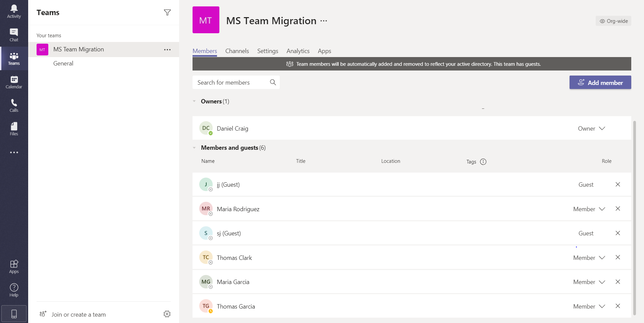Click the Tags info icon
644x323 pixels.
[483, 162]
